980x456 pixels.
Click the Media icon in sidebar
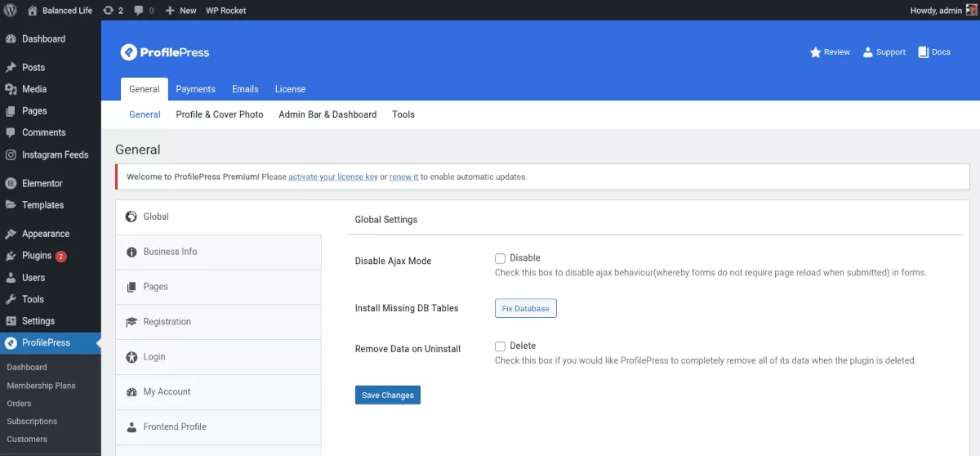[x=11, y=89]
